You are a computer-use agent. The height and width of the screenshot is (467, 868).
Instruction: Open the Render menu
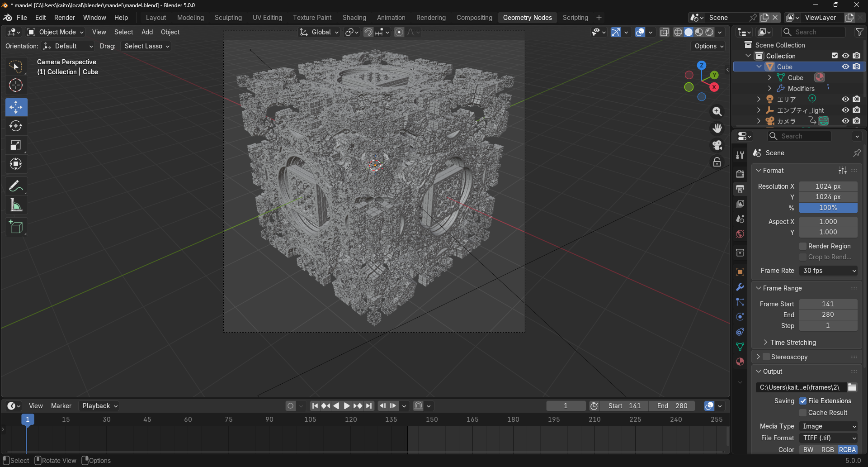click(65, 18)
